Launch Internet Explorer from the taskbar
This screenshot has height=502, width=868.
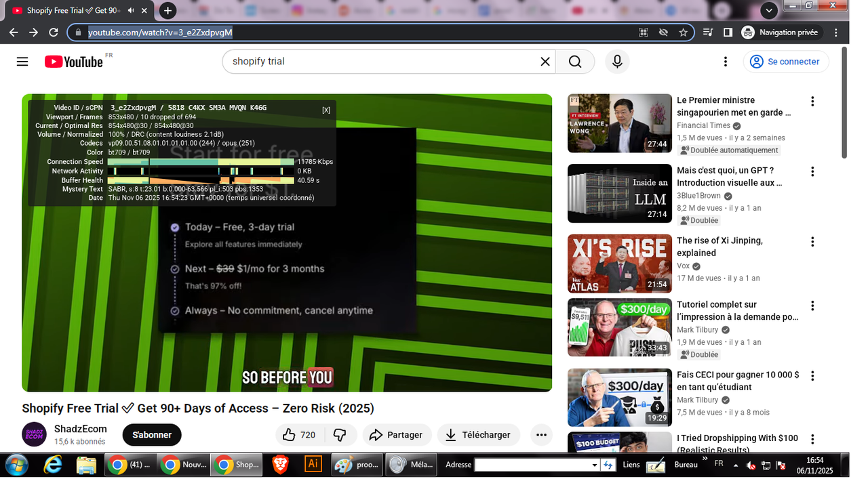point(52,465)
